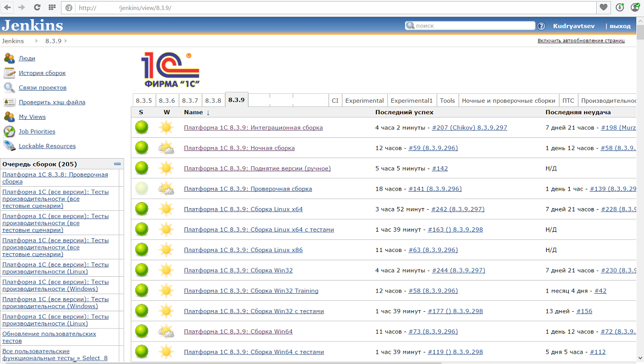Screen dimensions: 644x364
Task: Open the Experimental1 view tab
Action: click(x=412, y=100)
